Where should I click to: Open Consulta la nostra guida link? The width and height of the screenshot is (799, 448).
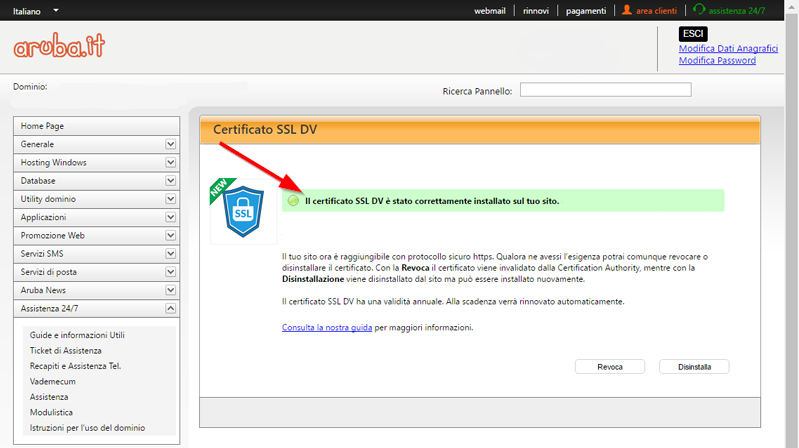tap(327, 328)
